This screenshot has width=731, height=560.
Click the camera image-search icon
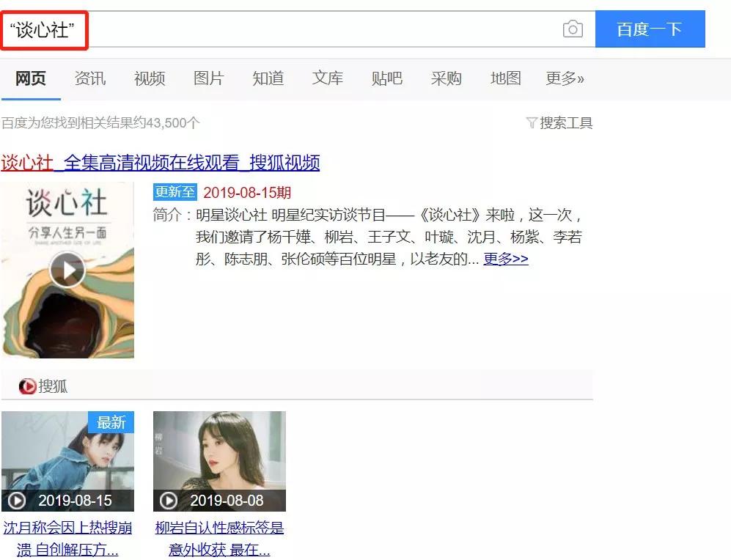(573, 29)
